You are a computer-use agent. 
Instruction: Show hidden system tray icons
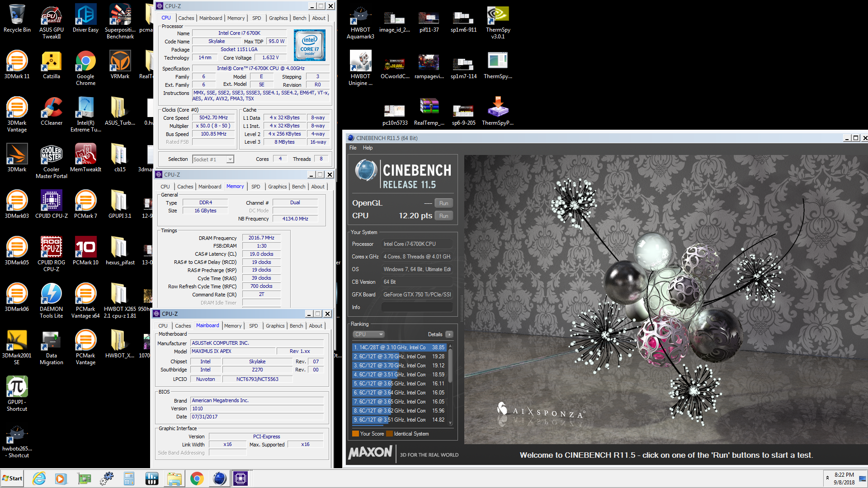click(827, 478)
